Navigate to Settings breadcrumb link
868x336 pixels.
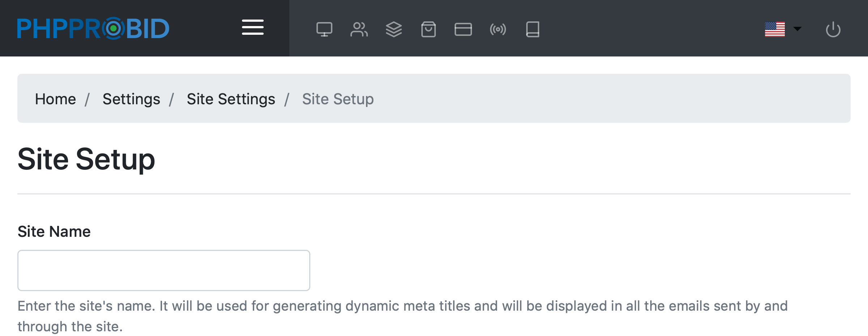(x=131, y=99)
